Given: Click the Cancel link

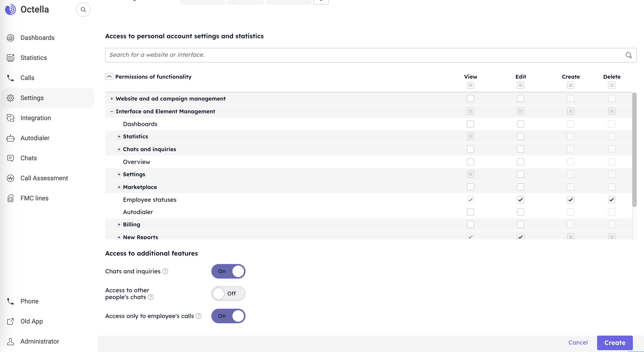Looking at the screenshot, I should point(578,342).
